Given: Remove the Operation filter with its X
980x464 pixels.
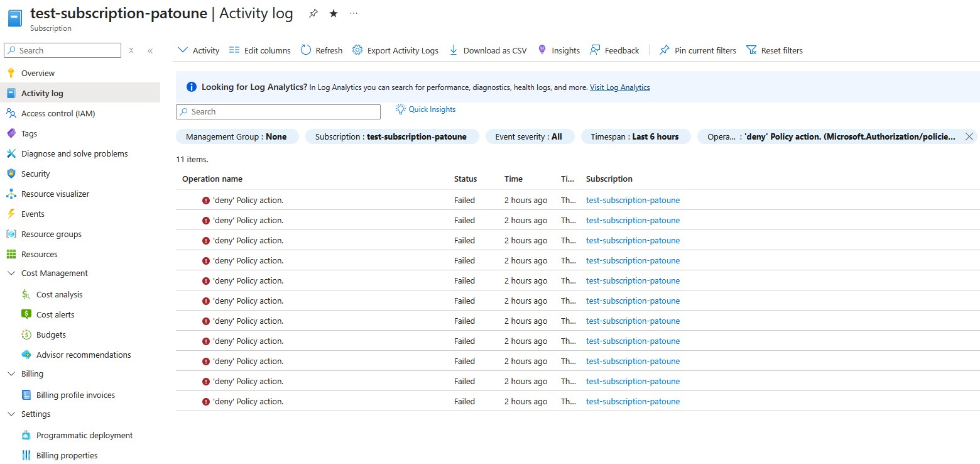Looking at the screenshot, I should 969,136.
